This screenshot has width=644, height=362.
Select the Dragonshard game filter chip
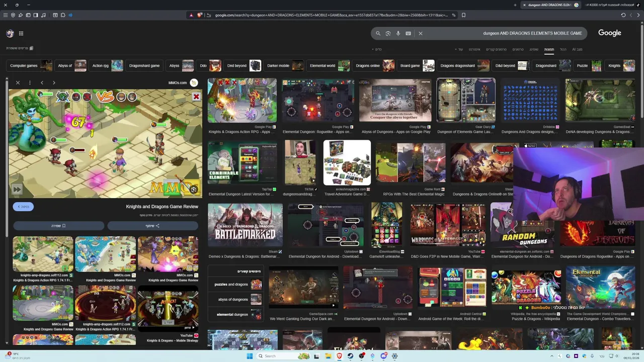(x=145, y=65)
